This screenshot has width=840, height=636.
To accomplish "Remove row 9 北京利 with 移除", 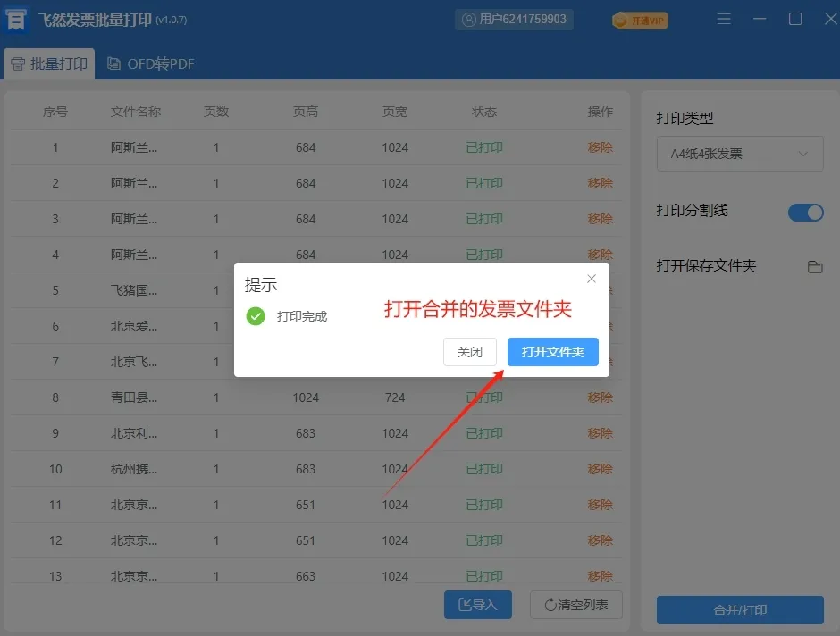I will tap(600, 433).
